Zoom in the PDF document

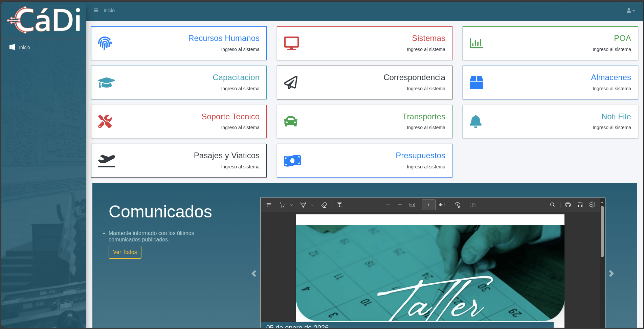tap(400, 205)
